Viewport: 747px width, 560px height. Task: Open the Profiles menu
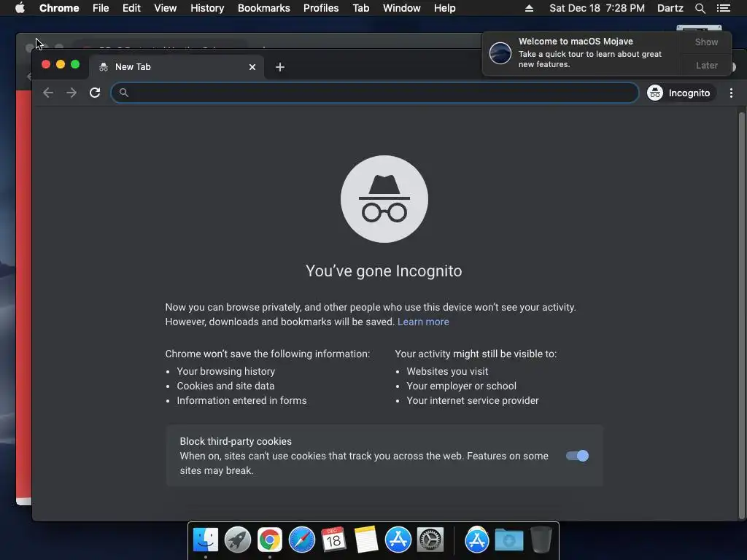321,8
